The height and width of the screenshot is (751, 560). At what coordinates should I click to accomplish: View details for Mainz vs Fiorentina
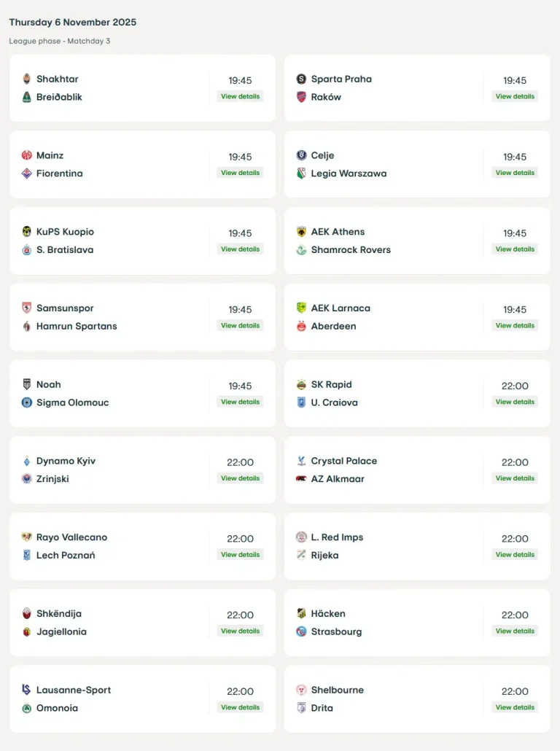[x=240, y=173]
